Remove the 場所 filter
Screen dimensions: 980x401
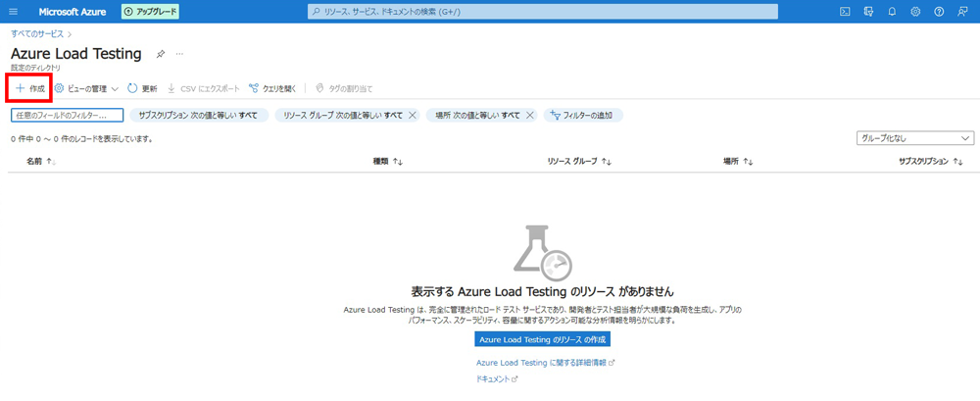coord(529,115)
